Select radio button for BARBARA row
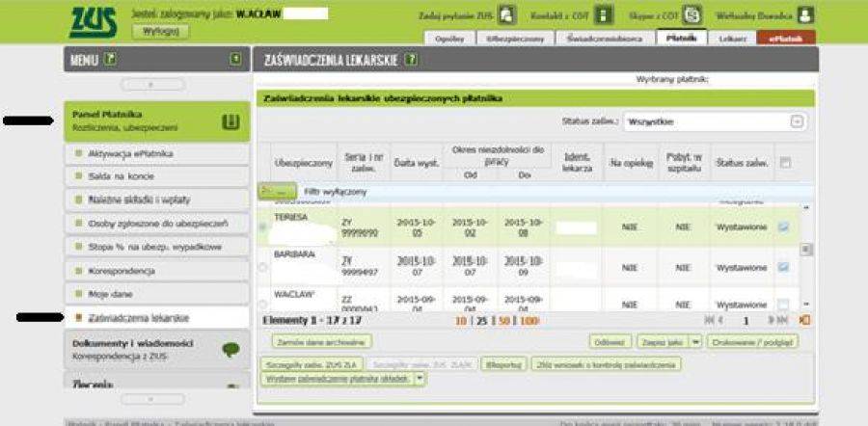868x426 pixels. coord(262,267)
